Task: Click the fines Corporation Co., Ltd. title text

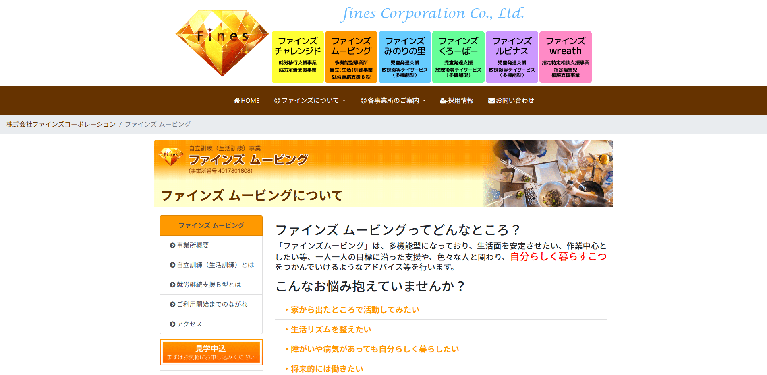Action: pyautogui.click(x=432, y=14)
